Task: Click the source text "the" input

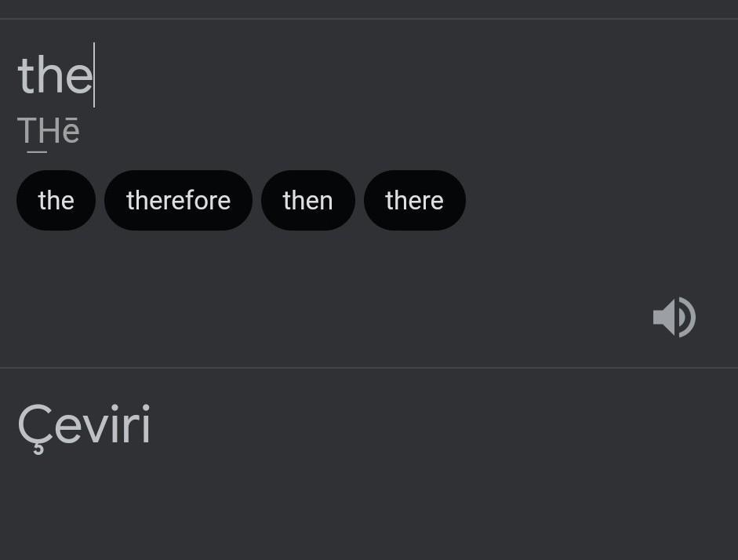Action: coord(55,75)
